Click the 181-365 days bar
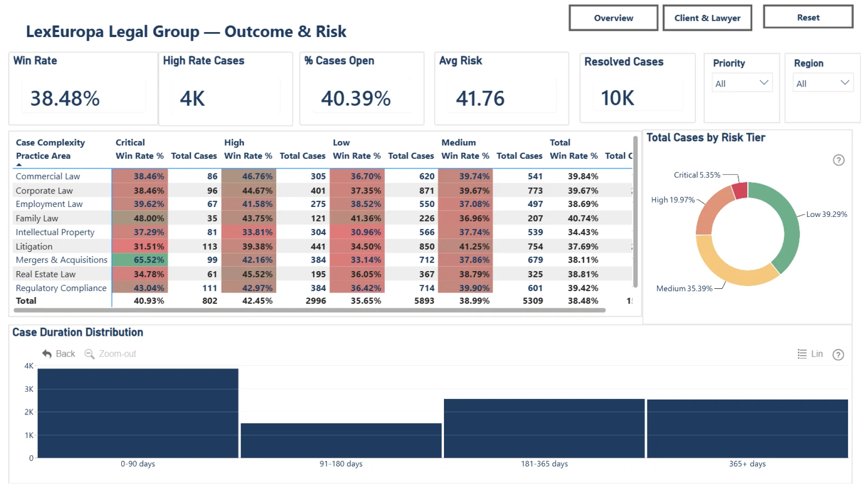This screenshot has width=868, height=488. click(544, 428)
